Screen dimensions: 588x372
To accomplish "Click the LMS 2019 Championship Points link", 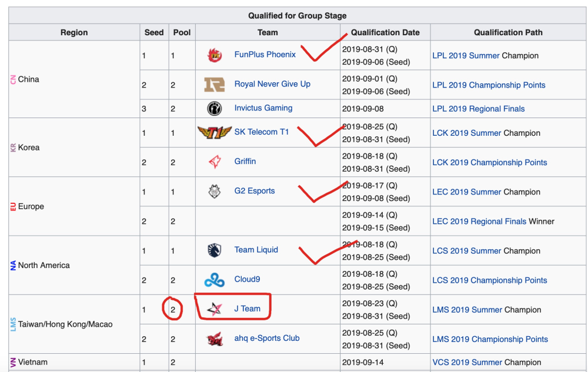I will (x=490, y=339).
